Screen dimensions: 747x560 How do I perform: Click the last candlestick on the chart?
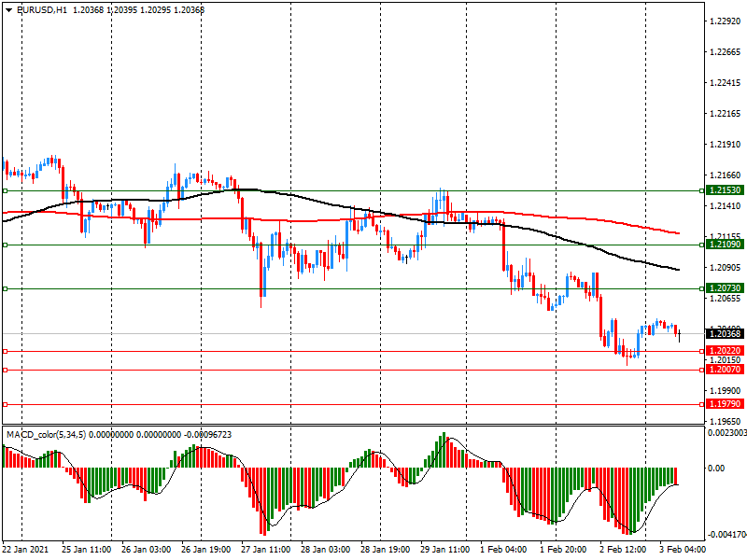tap(679, 333)
